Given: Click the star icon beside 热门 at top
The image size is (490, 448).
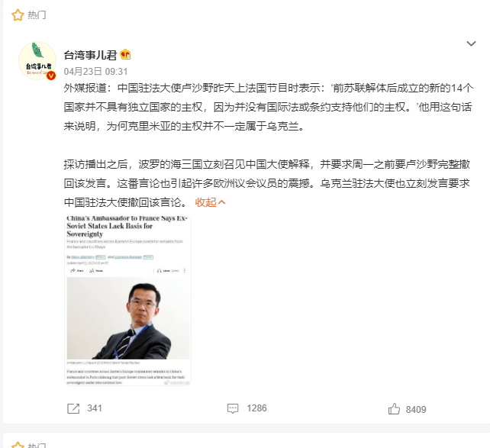Looking at the screenshot, I should pos(18,15).
